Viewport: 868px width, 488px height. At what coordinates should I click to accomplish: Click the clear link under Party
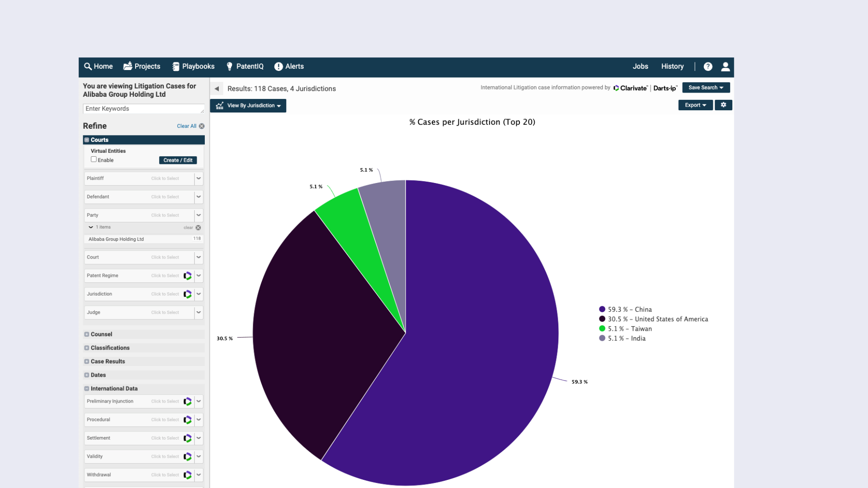189,228
